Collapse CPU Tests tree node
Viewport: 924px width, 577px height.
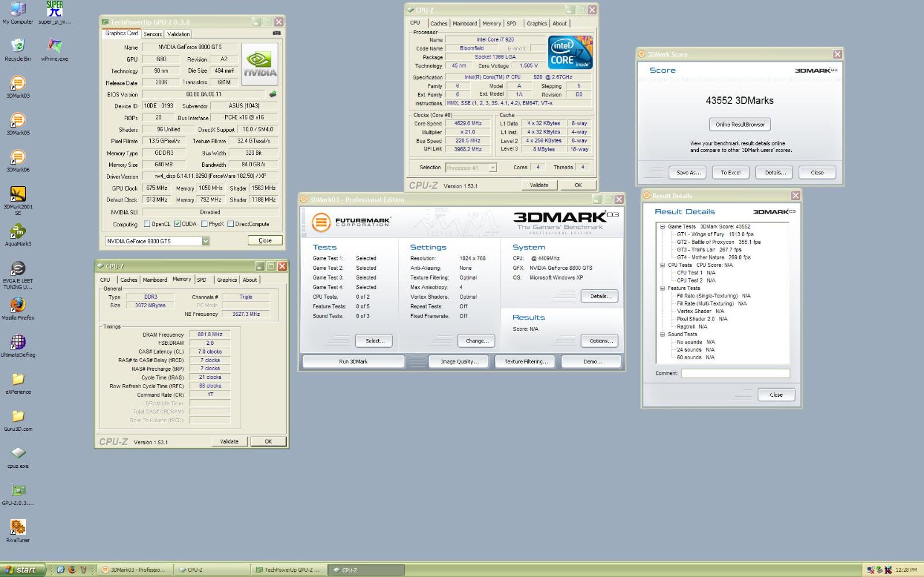(662, 265)
